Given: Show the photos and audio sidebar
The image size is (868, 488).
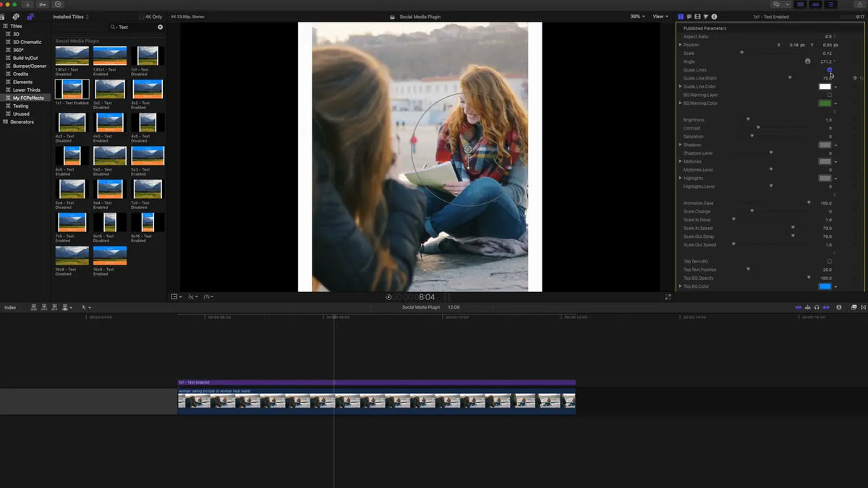Looking at the screenshot, I should tap(16, 17).
